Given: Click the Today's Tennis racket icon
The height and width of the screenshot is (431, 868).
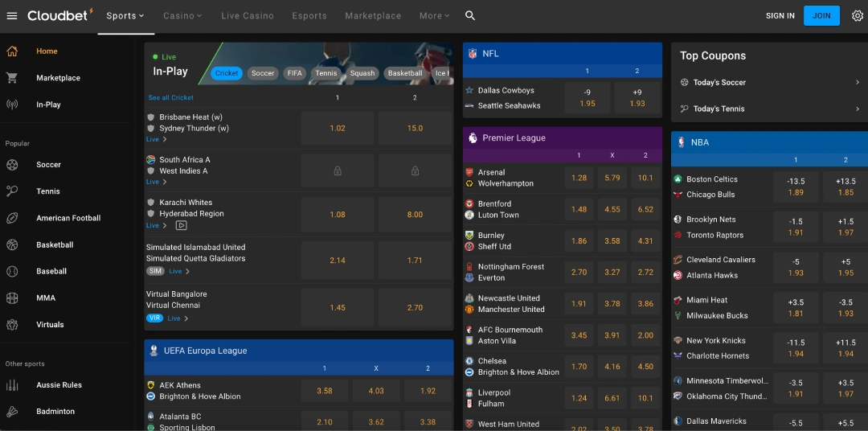Looking at the screenshot, I should 684,109.
